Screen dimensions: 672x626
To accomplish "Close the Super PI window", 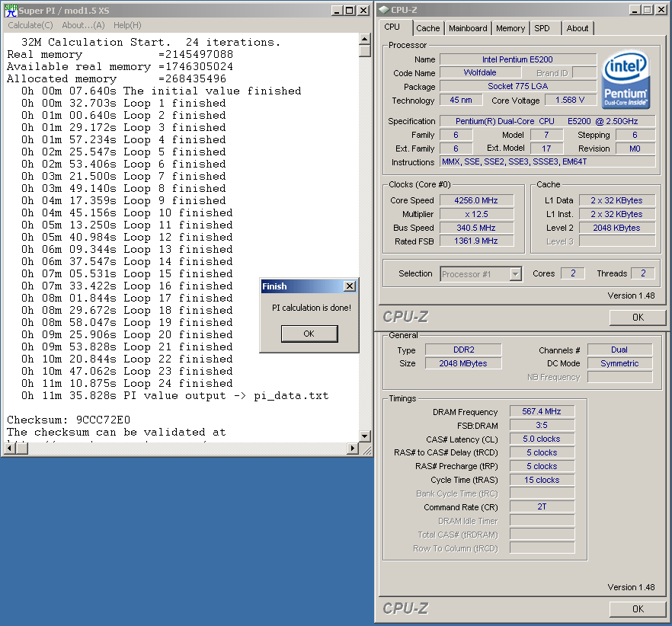I will 363,11.
